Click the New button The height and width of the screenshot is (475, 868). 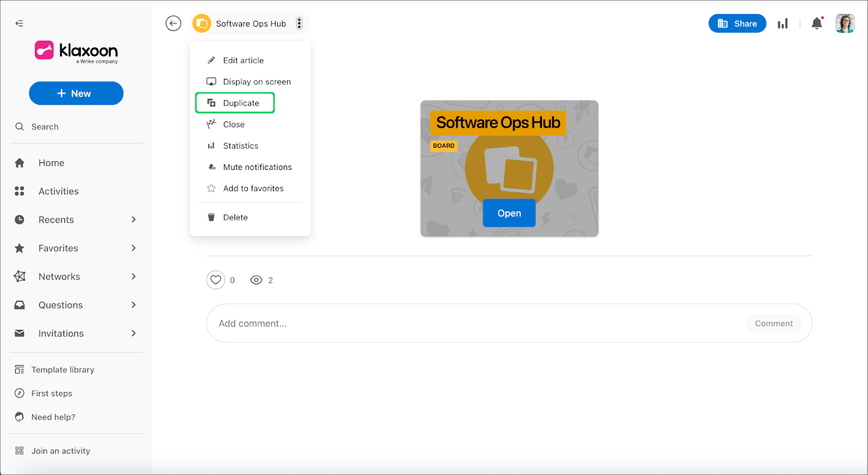tap(76, 93)
